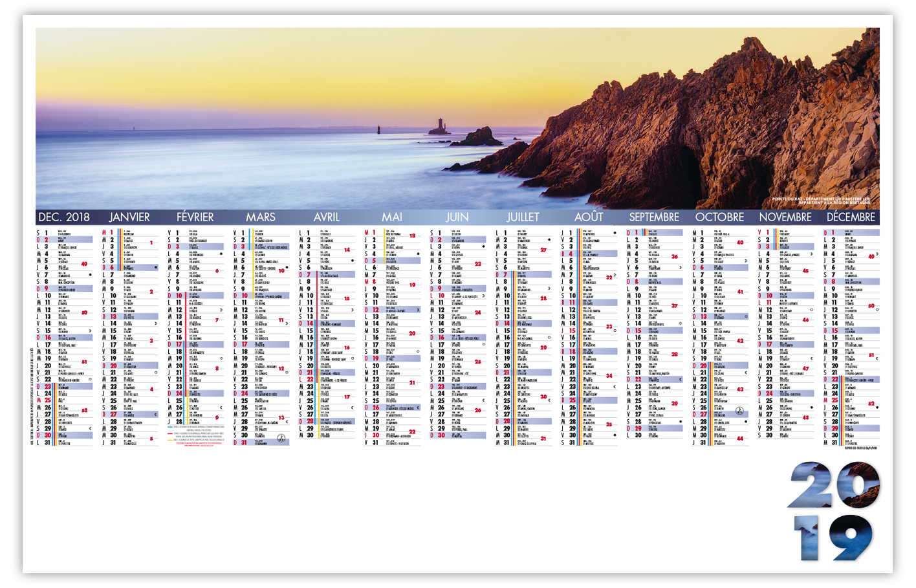916x588 pixels.
Task: Click the NOVEMBRE month header
Action: (x=785, y=217)
